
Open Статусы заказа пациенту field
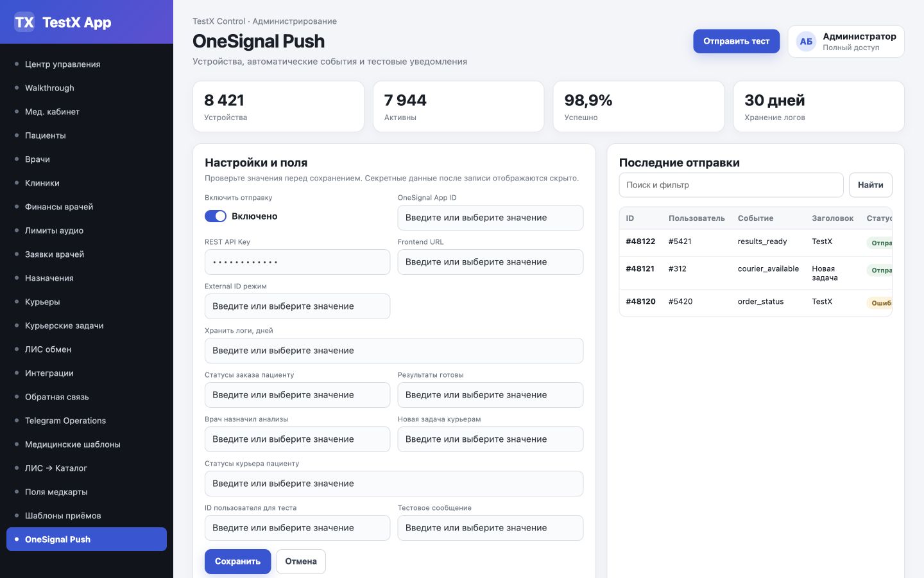click(297, 395)
